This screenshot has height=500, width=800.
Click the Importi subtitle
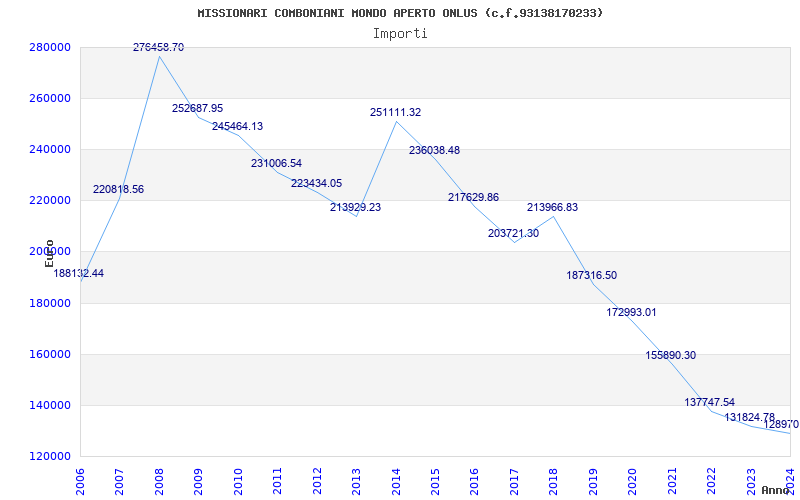click(400, 34)
